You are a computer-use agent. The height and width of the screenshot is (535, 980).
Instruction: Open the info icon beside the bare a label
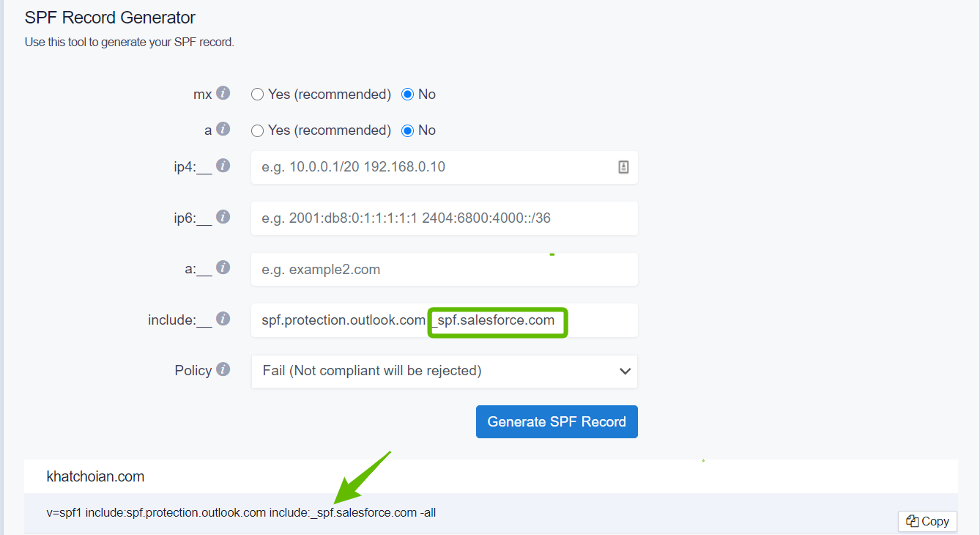pos(223,129)
